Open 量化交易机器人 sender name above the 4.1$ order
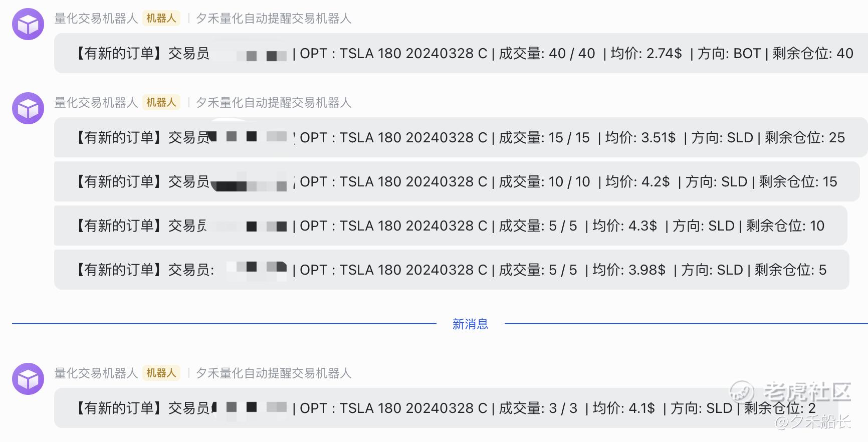The image size is (868, 442). pyautogui.click(x=96, y=373)
